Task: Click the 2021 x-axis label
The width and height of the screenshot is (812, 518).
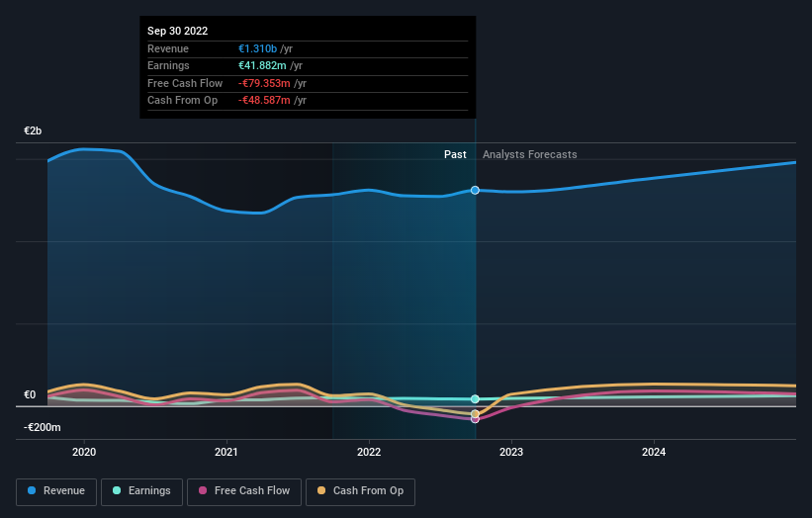Action: [226, 452]
